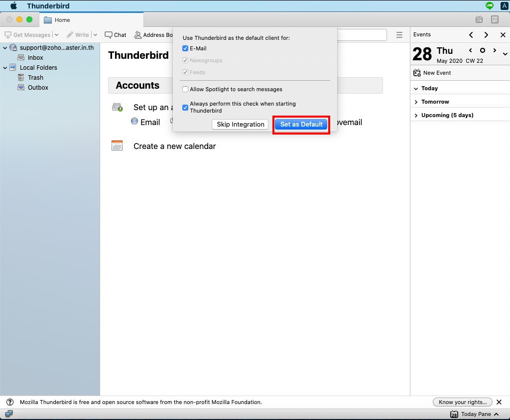Open the Apple menu
The height and width of the screenshot is (420, 510).
13,6
